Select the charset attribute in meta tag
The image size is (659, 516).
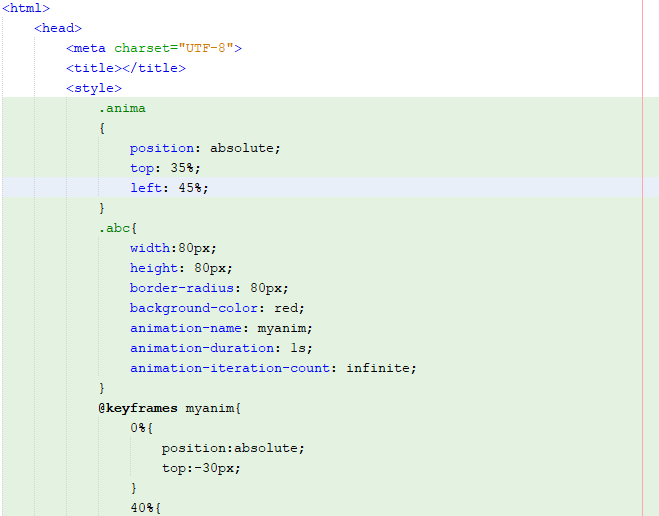point(142,48)
